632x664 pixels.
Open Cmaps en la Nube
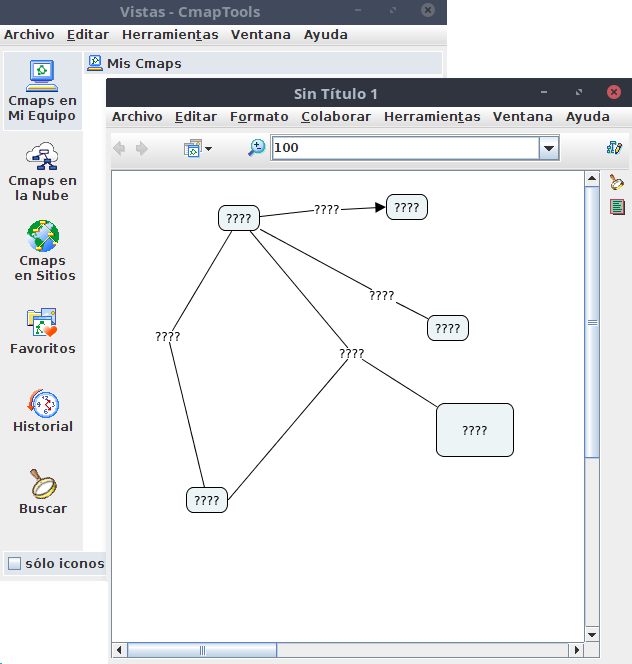click(42, 170)
